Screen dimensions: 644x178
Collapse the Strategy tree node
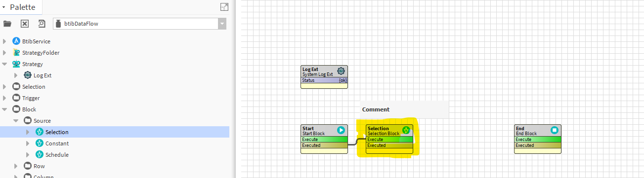(x=4, y=64)
